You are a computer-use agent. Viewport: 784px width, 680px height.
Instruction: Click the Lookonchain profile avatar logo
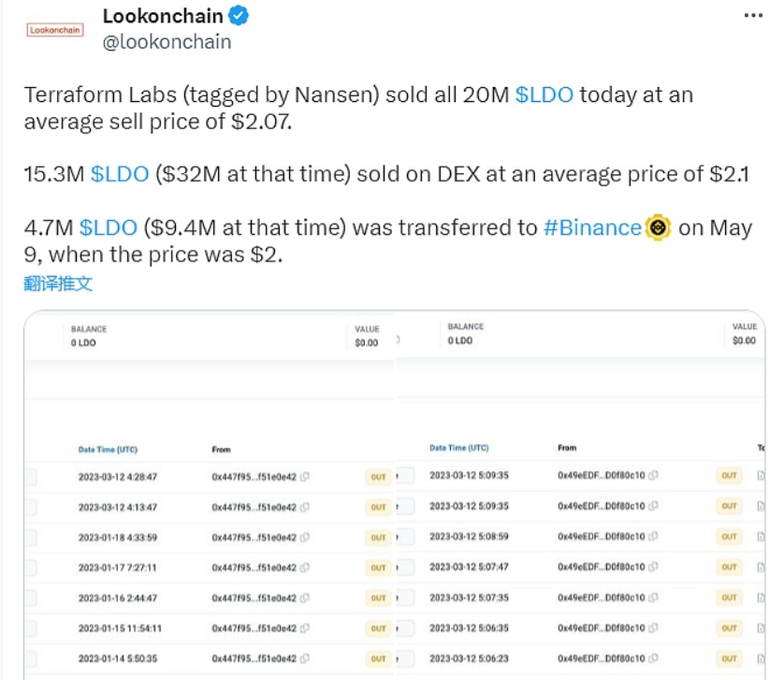click(x=55, y=30)
